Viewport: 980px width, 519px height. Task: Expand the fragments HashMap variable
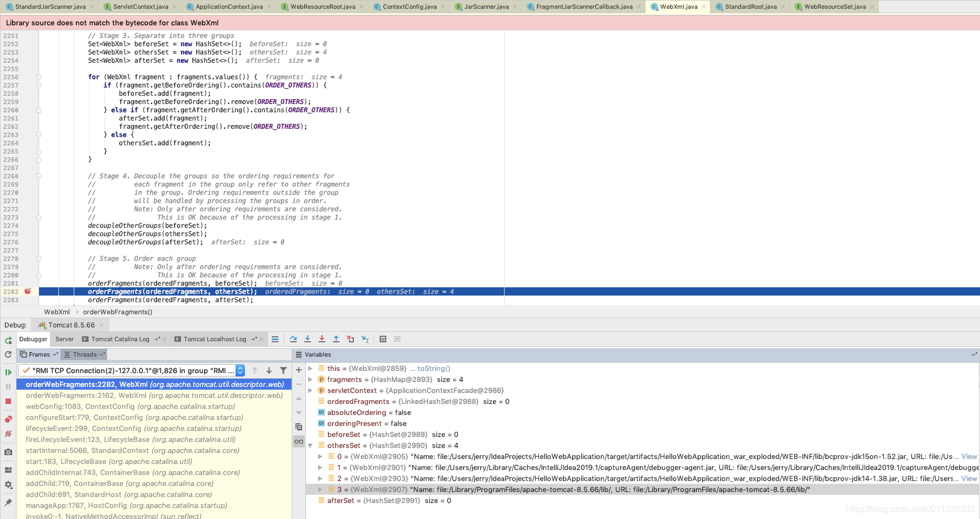coord(311,379)
